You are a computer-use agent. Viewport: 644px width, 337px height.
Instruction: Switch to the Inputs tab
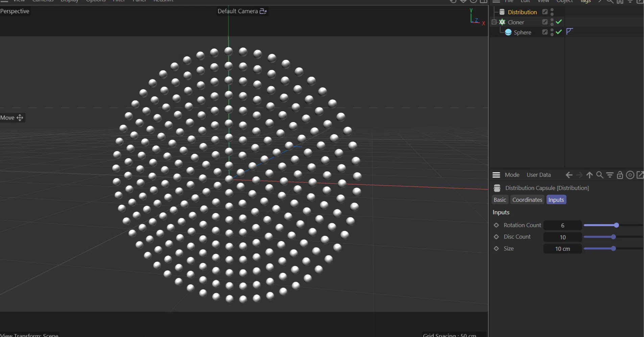point(556,200)
